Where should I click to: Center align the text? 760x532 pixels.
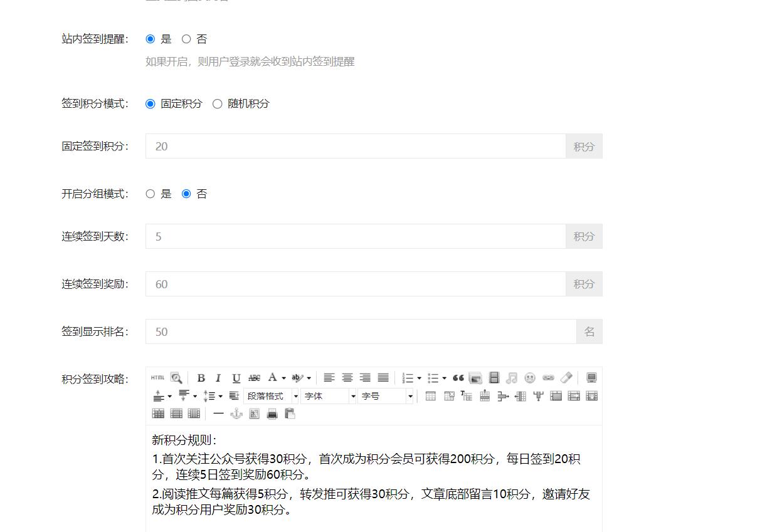click(x=347, y=378)
